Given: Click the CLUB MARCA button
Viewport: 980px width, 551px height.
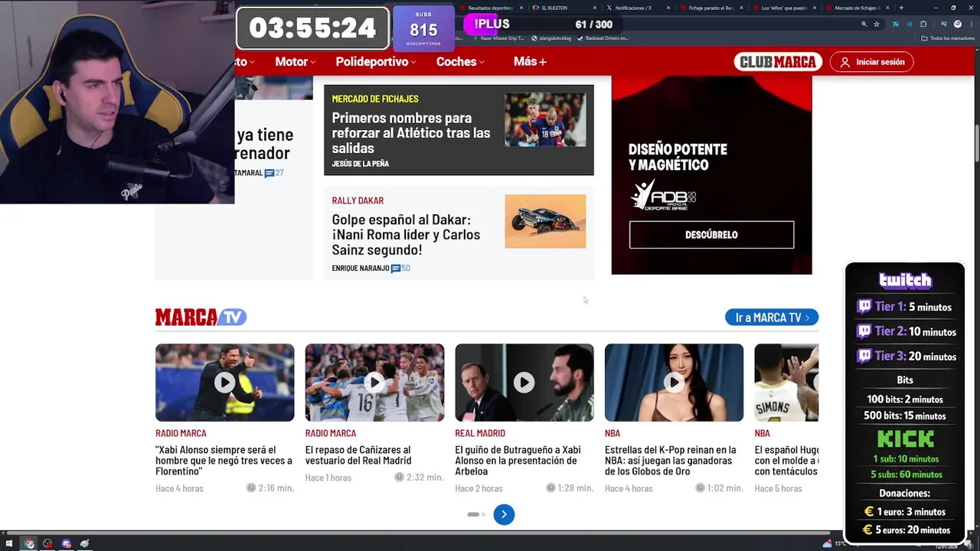Looking at the screenshot, I should point(778,62).
